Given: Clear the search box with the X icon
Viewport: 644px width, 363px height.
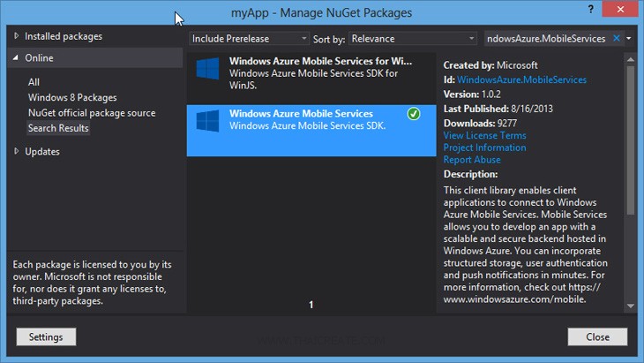Looking at the screenshot, I should [617, 38].
